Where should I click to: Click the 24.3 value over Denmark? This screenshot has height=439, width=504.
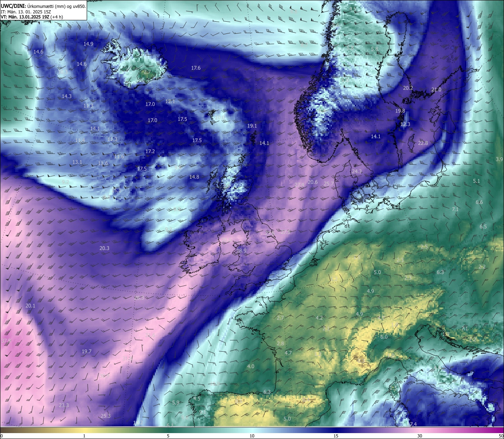pos(357,172)
